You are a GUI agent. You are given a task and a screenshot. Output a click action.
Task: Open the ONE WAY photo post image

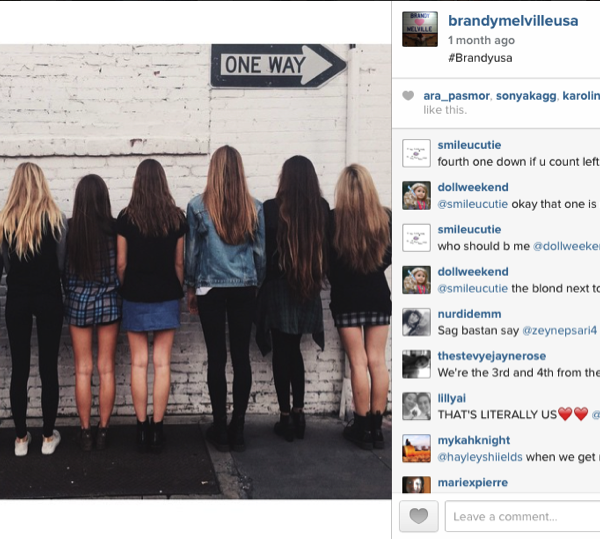point(196,271)
